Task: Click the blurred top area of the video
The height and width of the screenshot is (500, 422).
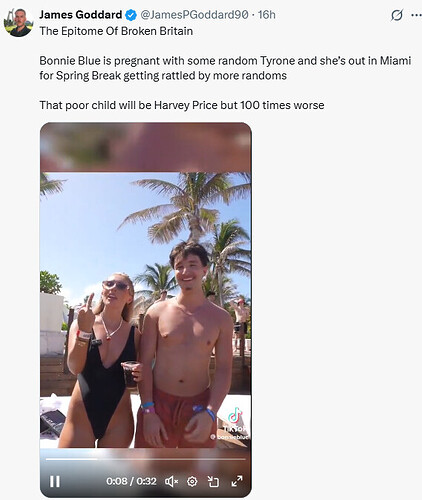Action: coord(146,147)
